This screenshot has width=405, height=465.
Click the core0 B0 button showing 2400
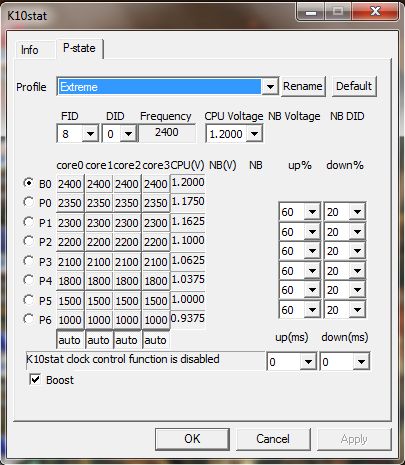70,184
